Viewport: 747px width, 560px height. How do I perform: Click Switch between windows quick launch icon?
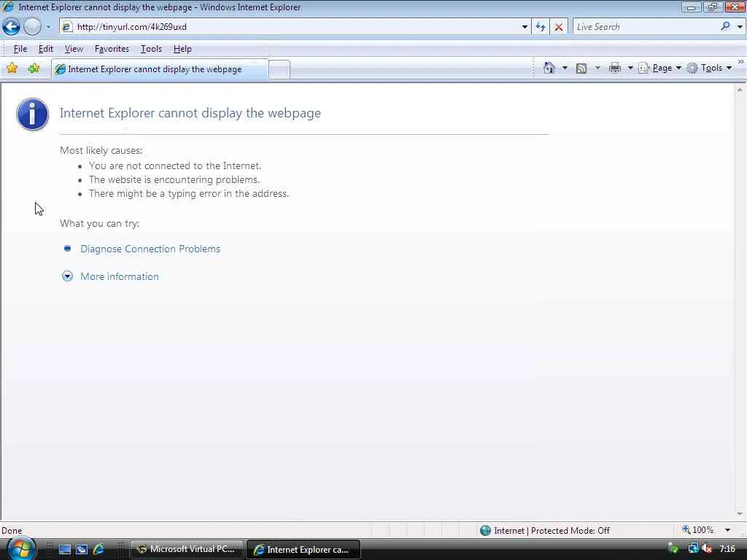(82, 550)
